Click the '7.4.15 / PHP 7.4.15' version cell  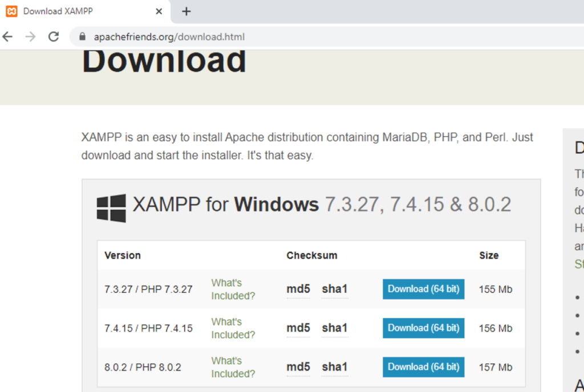click(148, 328)
